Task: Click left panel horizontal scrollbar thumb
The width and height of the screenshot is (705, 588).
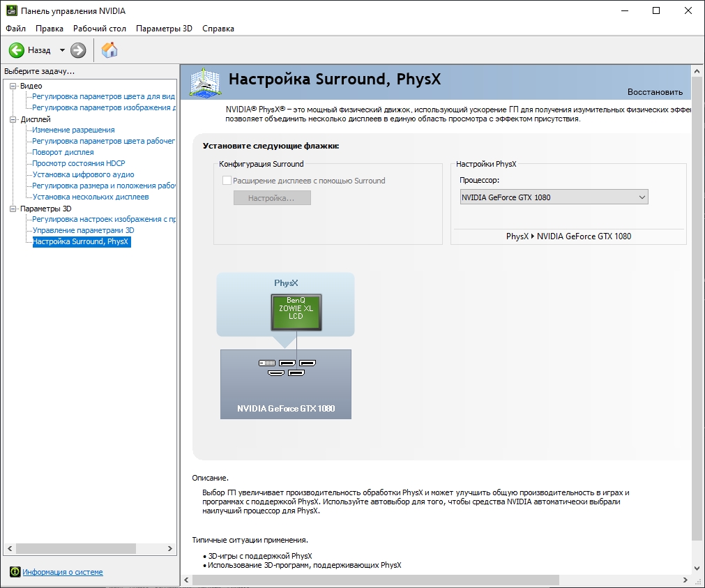Action: (75, 548)
